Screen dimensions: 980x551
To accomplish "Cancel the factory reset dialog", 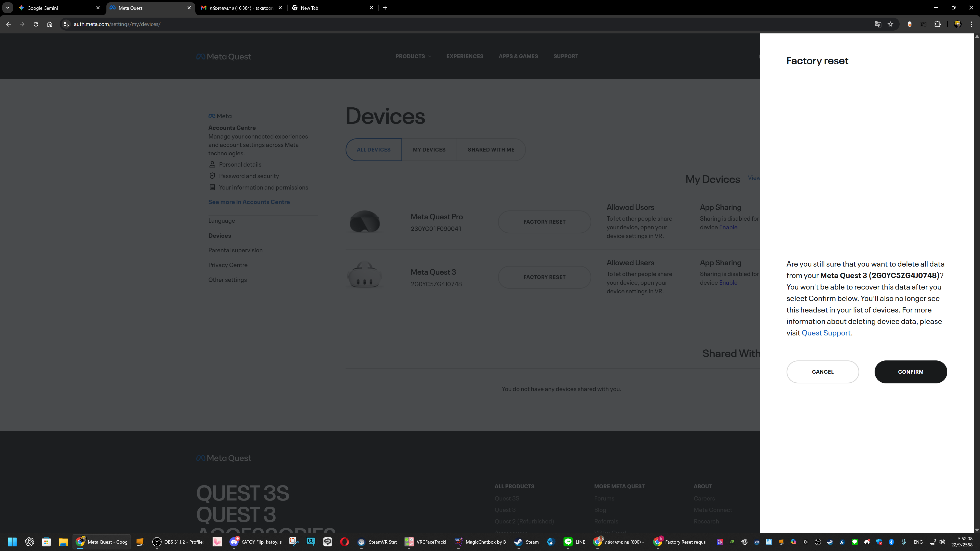I will click(x=823, y=371).
